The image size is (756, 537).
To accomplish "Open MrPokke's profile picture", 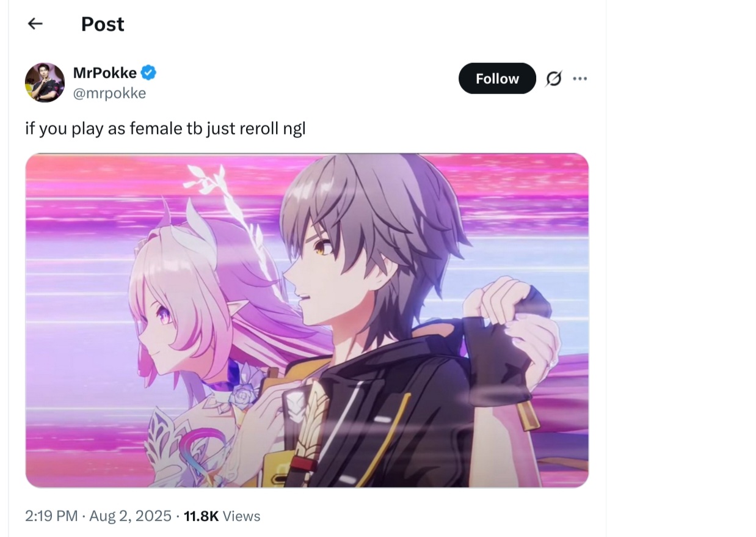I will click(45, 82).
